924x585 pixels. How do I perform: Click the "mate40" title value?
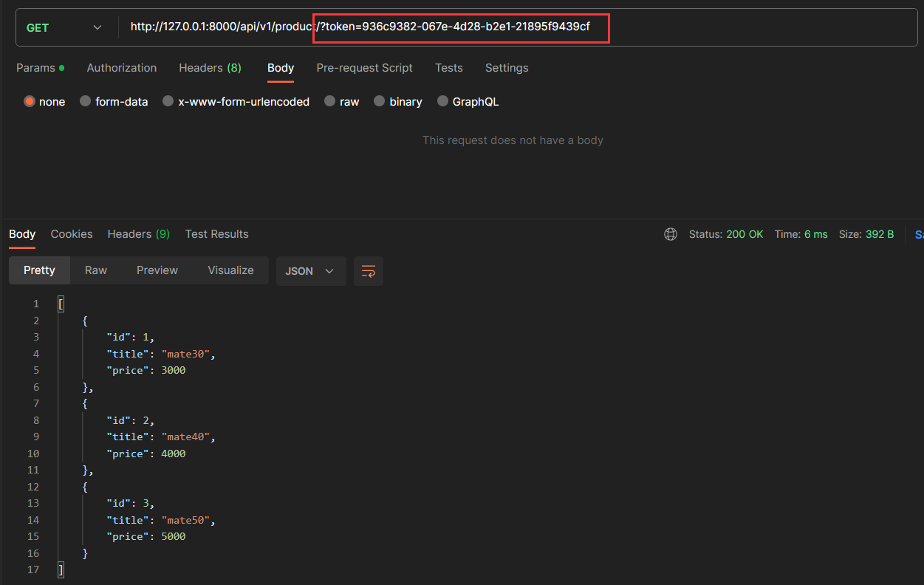[x=188, y=437]
